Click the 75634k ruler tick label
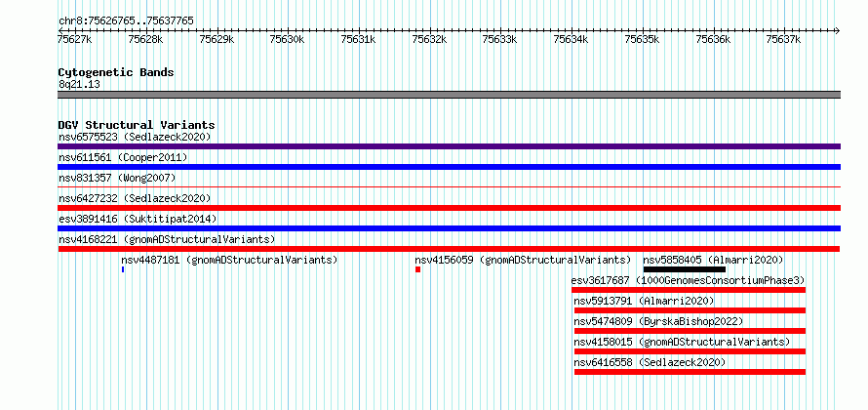 tap(571, 39)
